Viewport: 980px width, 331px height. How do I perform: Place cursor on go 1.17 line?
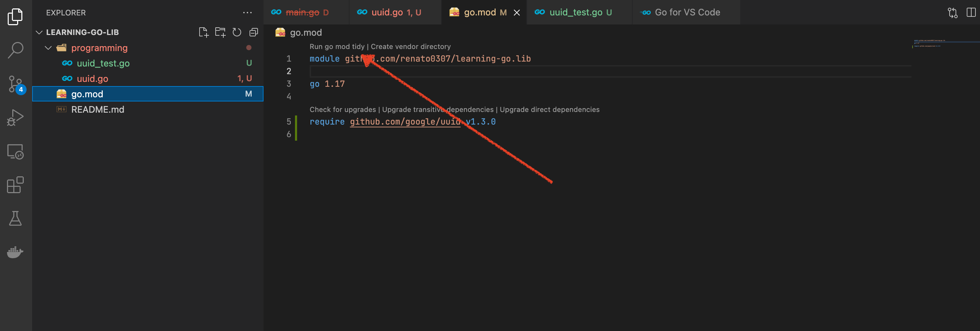click(327, 84)
